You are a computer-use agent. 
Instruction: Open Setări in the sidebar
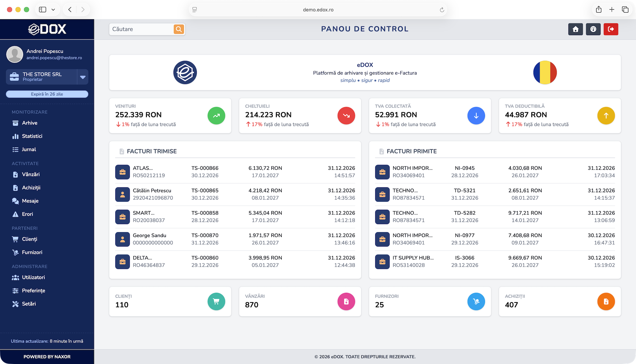pos(28,304)
